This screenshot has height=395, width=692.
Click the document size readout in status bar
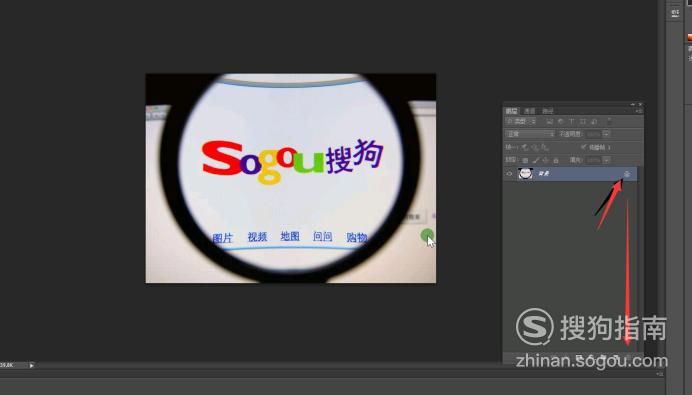pos(8,365)
